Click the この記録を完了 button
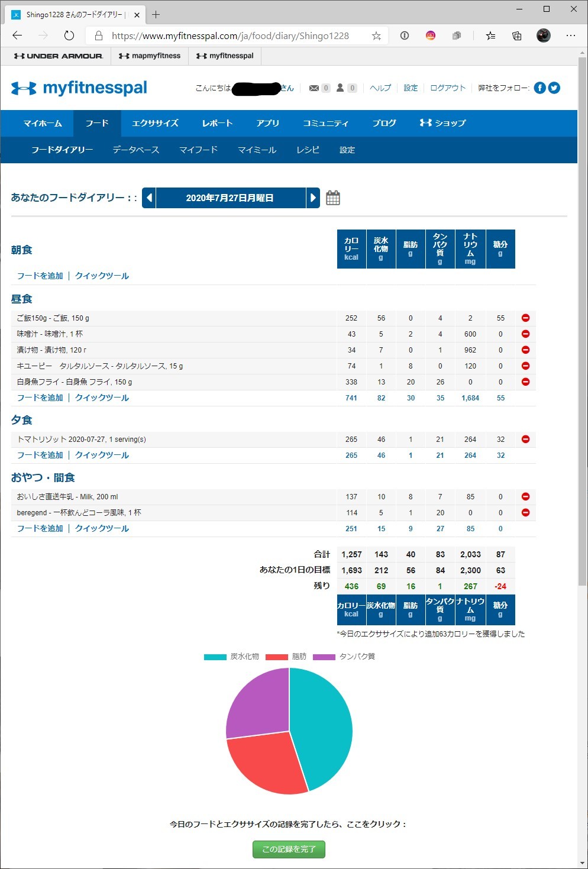Image resolution: width=588 pixels, height=869 pixels. tap(289, 849)
